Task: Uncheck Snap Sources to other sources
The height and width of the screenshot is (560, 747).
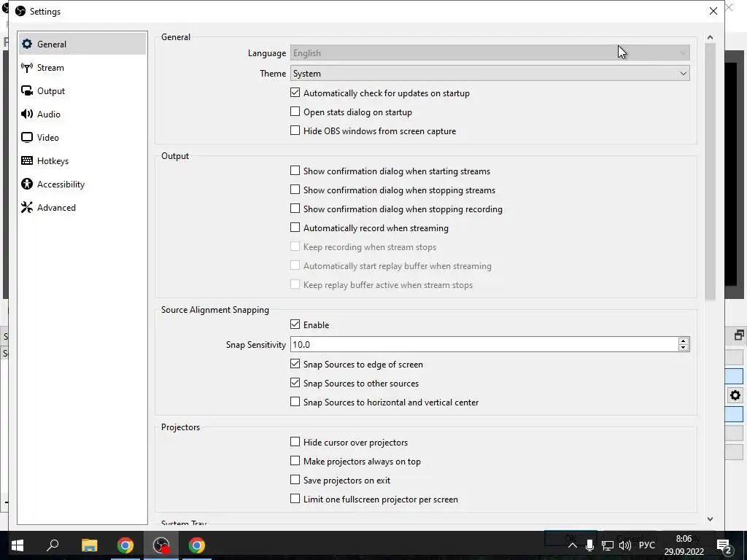Action: [295, 383]
